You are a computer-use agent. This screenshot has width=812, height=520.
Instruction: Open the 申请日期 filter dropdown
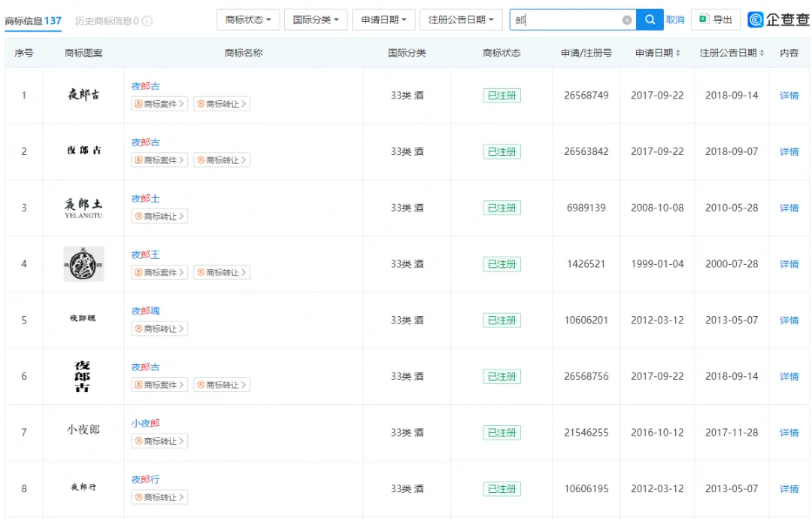pos(383,20)
